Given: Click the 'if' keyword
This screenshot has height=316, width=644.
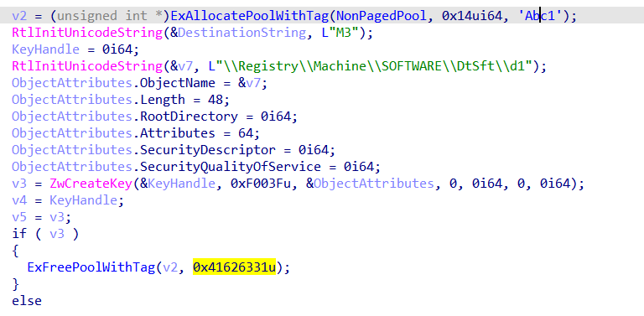Looking at the screenshot, I should point(19,234).
